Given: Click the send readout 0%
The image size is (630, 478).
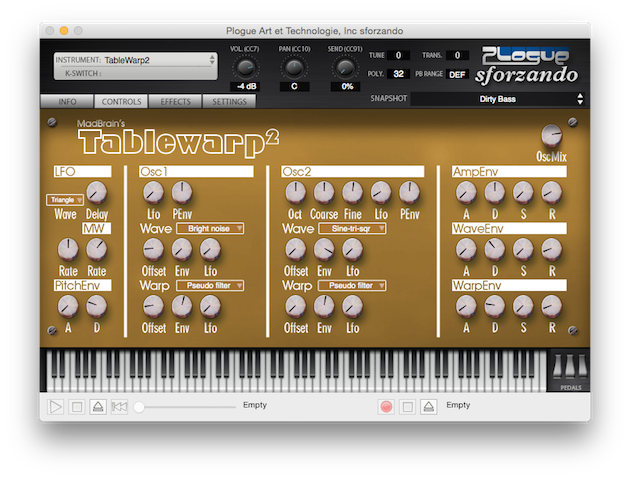Looking at the screenshot, I should click(346, 86).
